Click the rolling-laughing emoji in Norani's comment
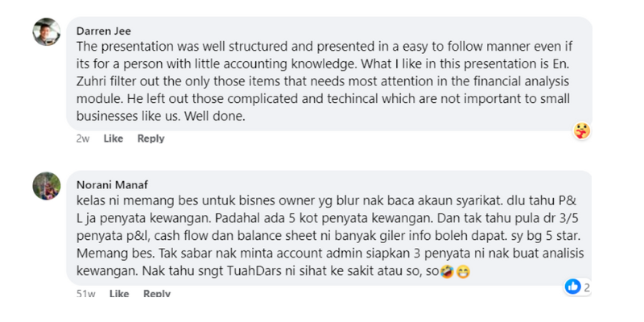Image resolution: width=644 pixels, height=322 pixels. click(x=447, y=272)
